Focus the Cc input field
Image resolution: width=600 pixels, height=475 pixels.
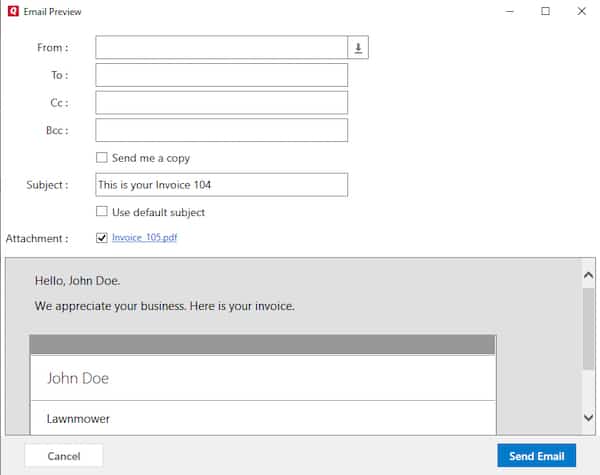tap(221, 102)
